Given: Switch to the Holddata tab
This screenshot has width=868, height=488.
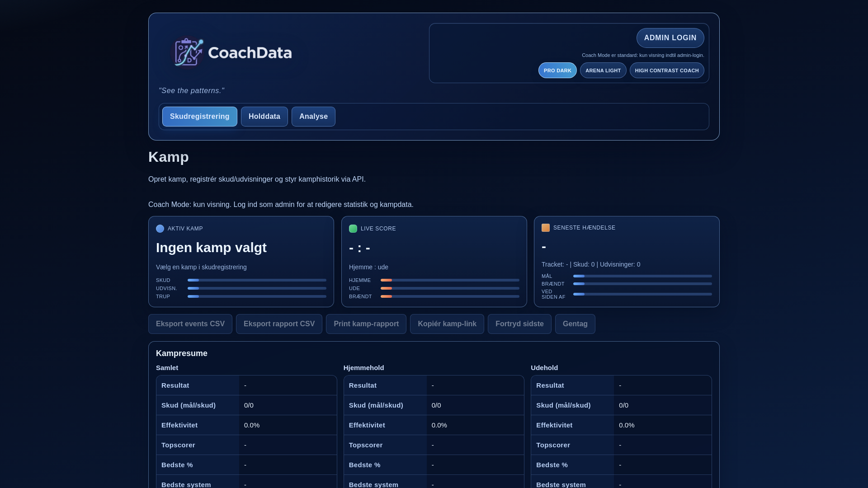Looking at the screenshot, I should 264,117.
